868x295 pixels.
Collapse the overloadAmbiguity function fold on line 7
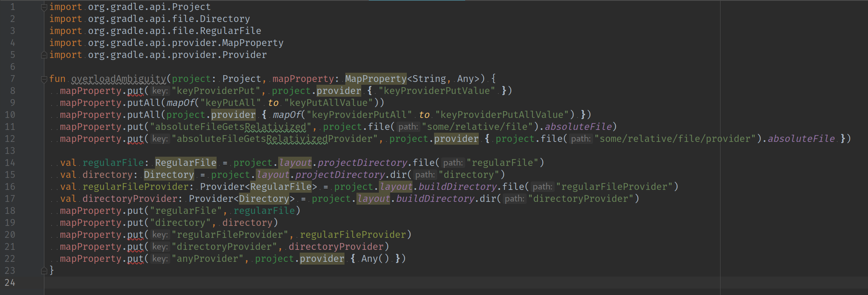tap(44, 79)
